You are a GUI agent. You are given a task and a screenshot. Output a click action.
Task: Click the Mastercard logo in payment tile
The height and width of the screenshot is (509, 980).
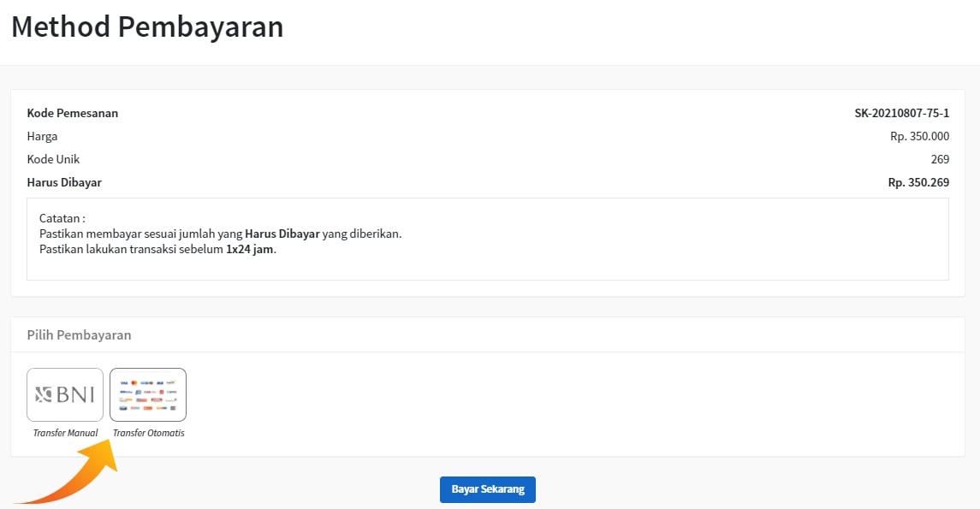pyautogui.click(x=134, y=382)
